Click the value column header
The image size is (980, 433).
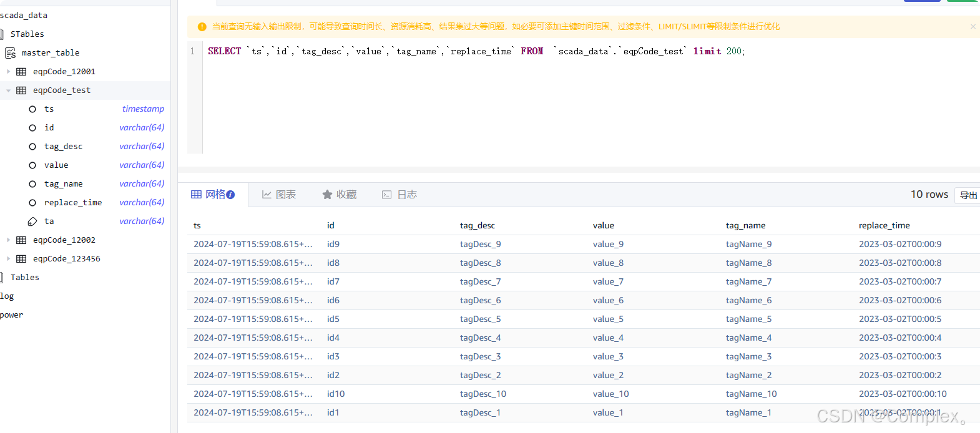coord(604,226)
